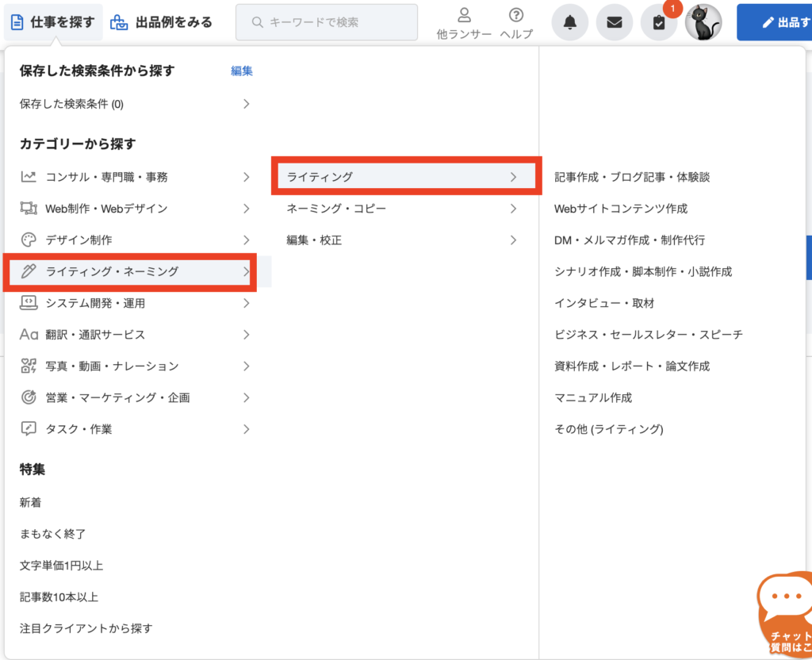Viewport: 812px width, 660px height.
Task: Click the 翻訳・通訳サービス Aa icon
Action: pyautogui.click(x=27, y=334)
